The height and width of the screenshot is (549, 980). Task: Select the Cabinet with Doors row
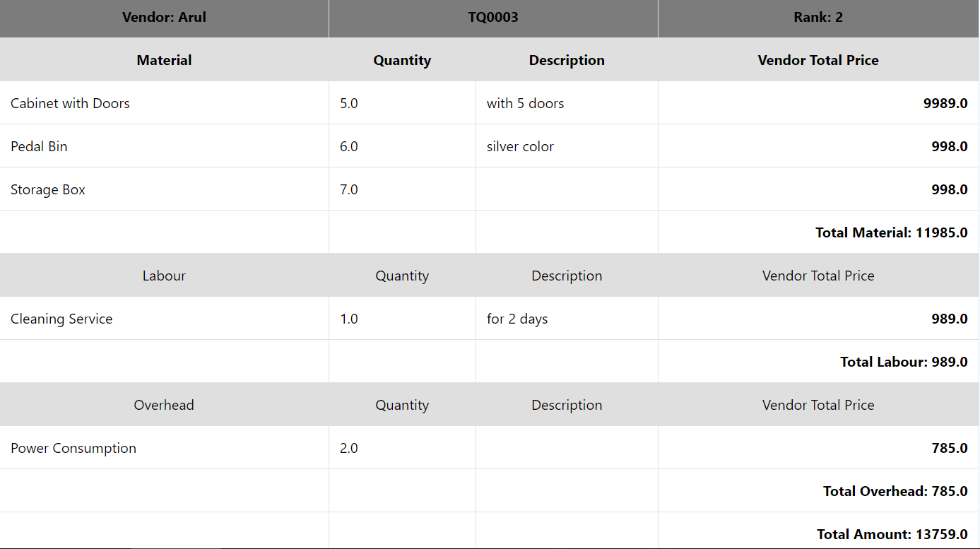pyautogui.click(x=70, y=104)
